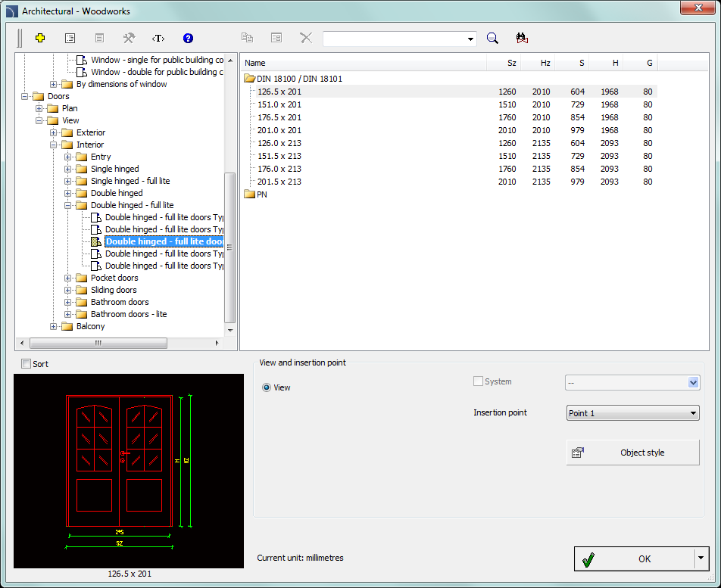Open help with blue question mark icon
The width and height of the screenshot is (721, 588).
pos(188,38)
